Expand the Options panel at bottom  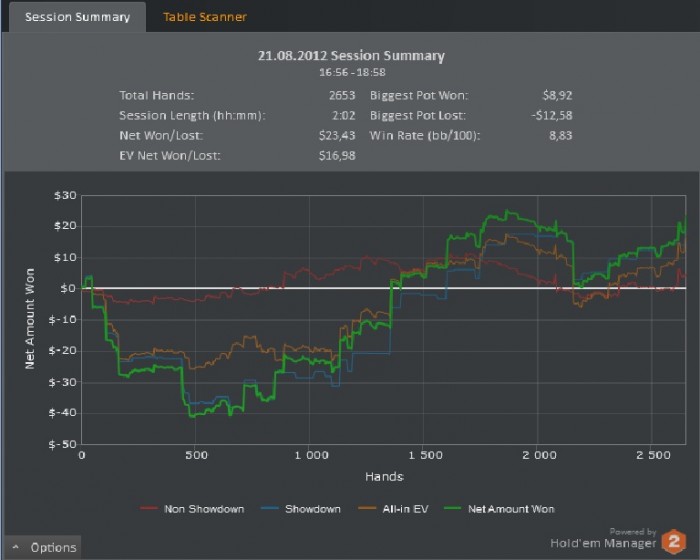coord(46,547)
